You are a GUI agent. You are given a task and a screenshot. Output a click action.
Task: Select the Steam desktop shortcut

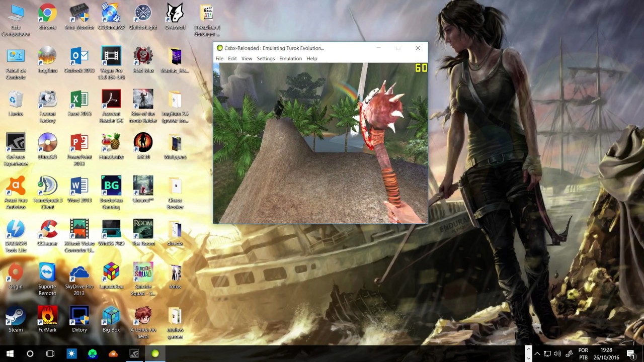click(16, 320)
